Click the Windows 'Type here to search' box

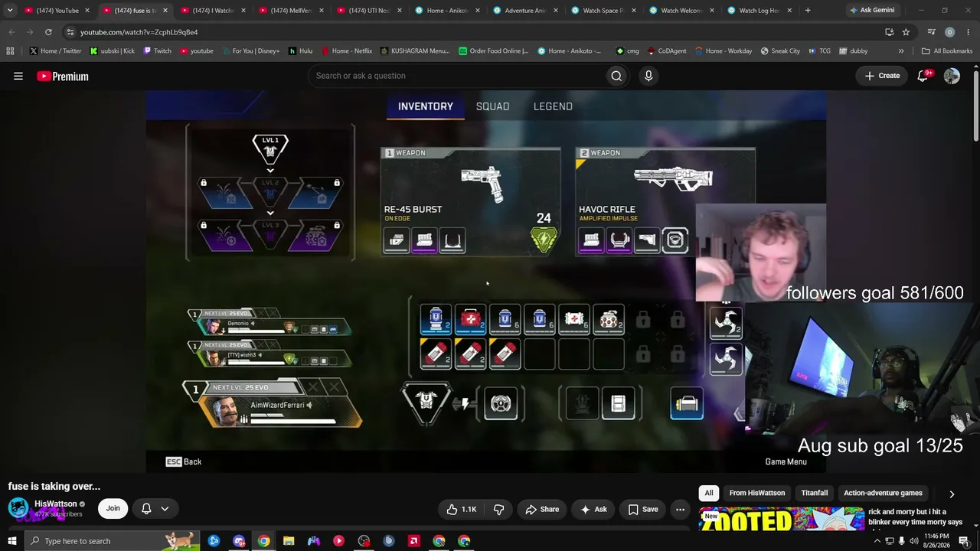(112, 541)
